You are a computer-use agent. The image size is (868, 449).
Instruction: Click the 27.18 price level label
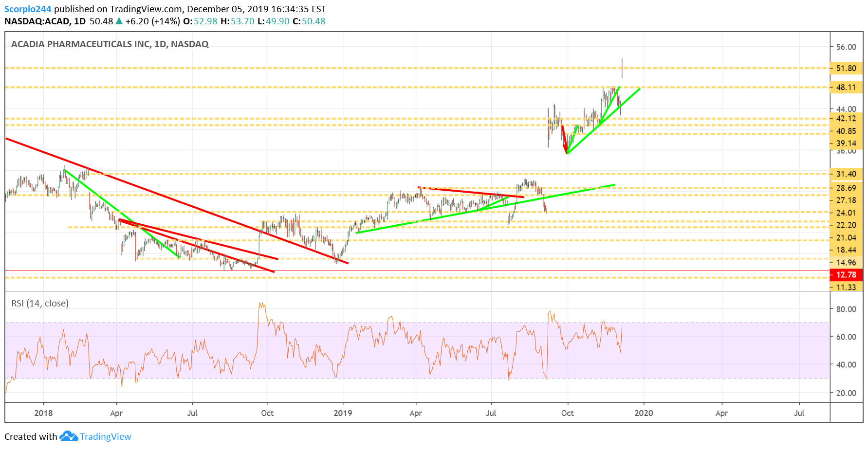coord(846,200)
